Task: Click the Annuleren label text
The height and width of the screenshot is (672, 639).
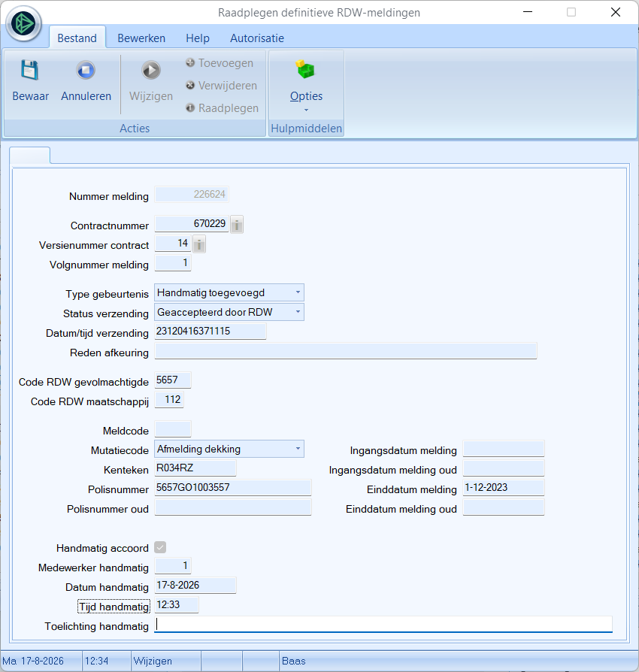Action: click(86, 96)
